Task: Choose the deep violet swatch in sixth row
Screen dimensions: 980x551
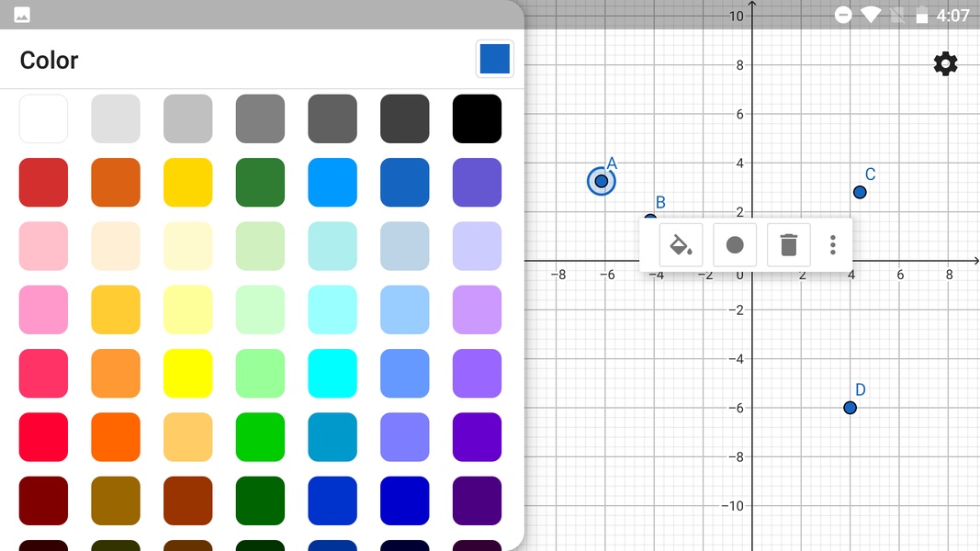Action: [x=477, y=437]
